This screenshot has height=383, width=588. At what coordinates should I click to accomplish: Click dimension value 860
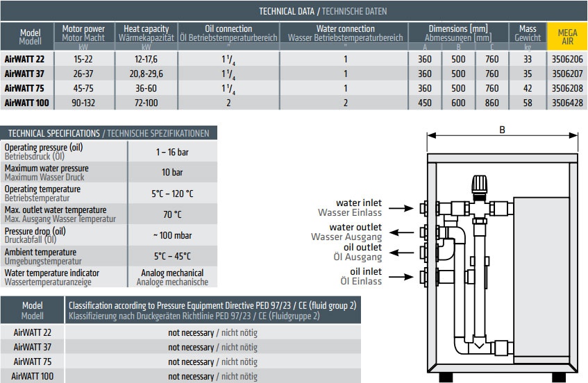492,103
